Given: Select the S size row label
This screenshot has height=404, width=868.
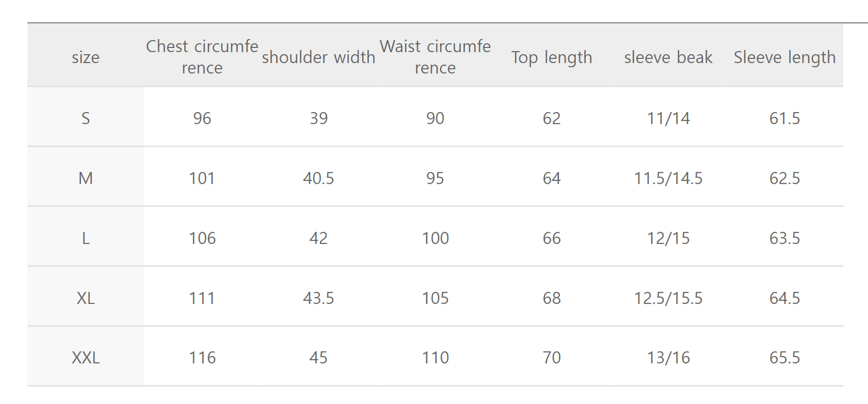Looking at the screenshot, I should coord(86,118).
